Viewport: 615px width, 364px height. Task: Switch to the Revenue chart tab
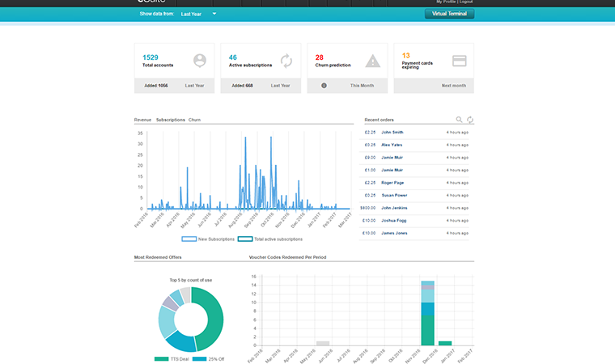142,120
